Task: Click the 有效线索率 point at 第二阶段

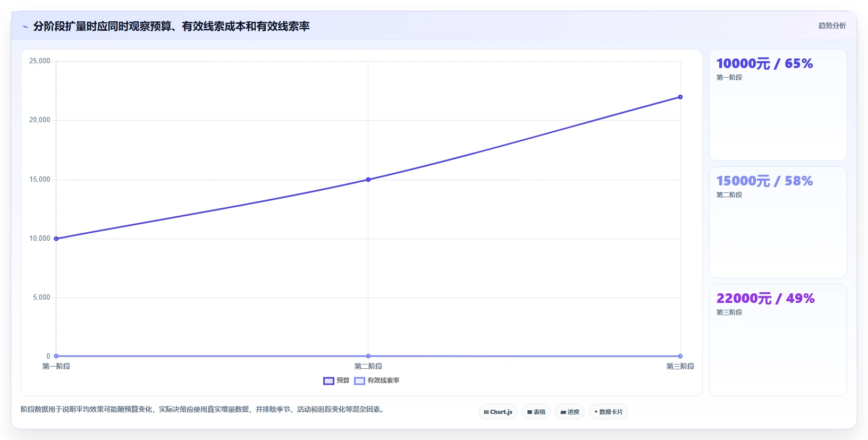Action: click(368, 356)
